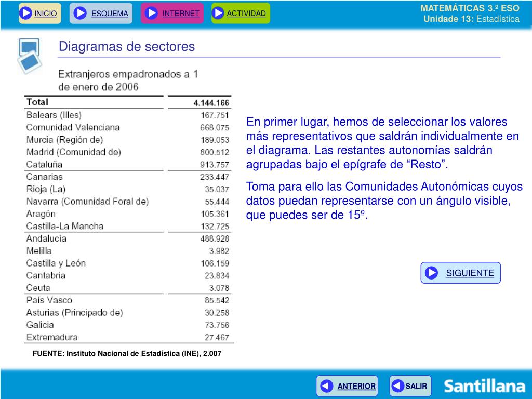Select the 'Canarias' row label
The height and width of the screenshot is (399, 532).
(45, 177)
